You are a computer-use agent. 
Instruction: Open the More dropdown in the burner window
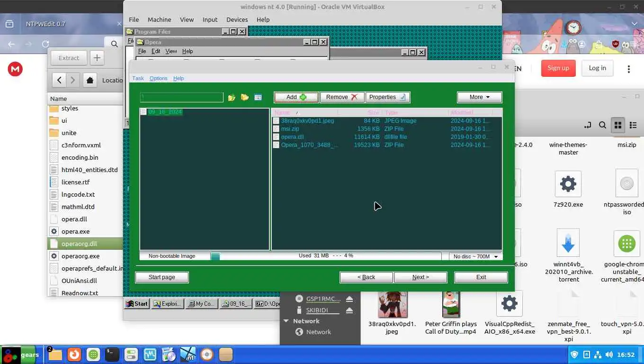click(479, 97)
